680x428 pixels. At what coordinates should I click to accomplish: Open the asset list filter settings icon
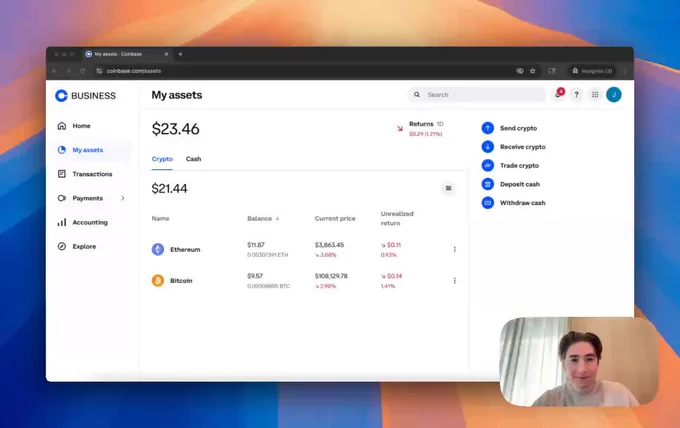[448, 188]
